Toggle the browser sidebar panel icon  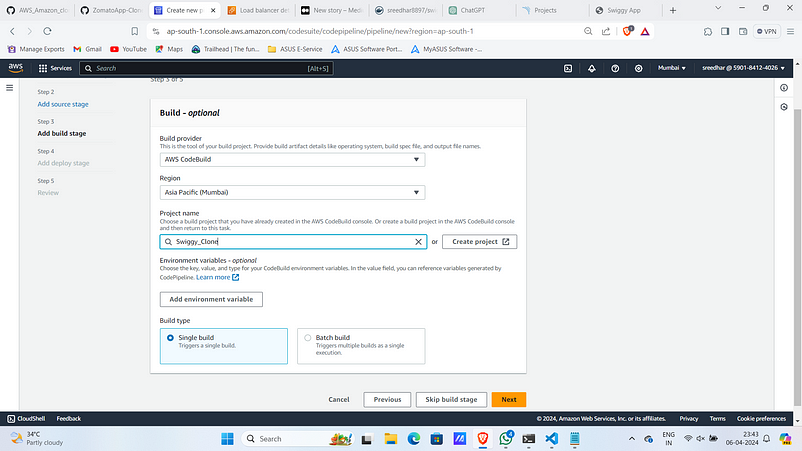(725, 31)
